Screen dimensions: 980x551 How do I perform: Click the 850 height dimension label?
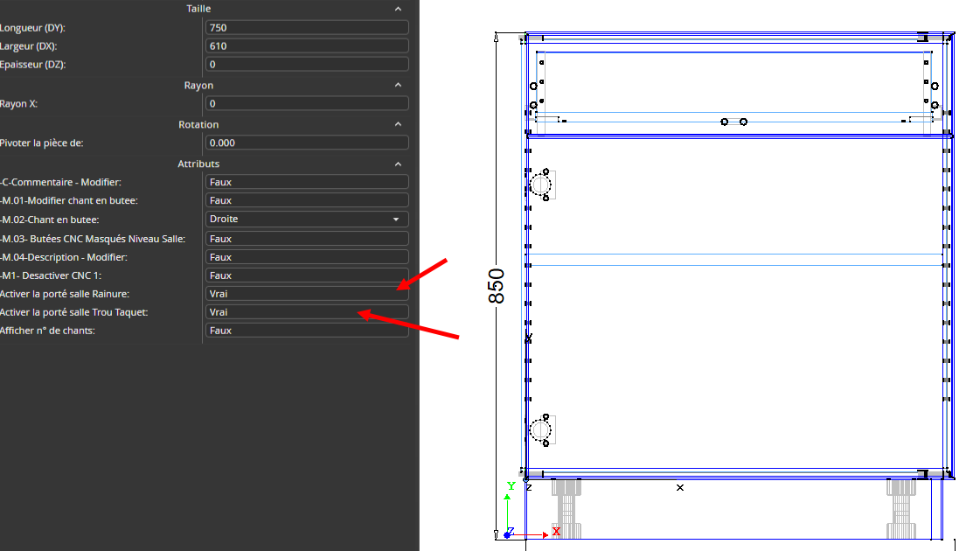click(497, 286)
